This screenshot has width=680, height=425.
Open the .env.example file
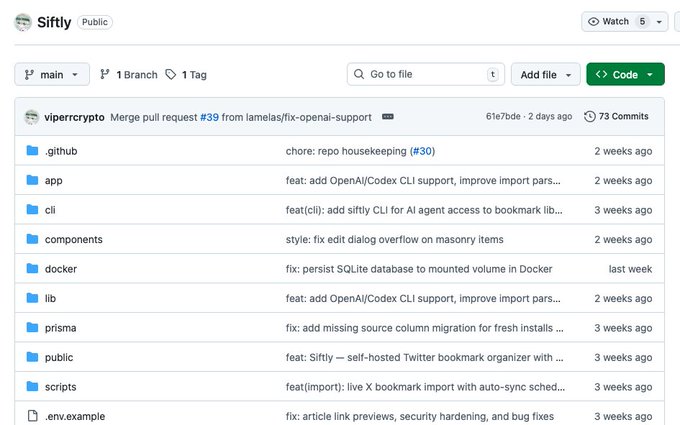75,416
